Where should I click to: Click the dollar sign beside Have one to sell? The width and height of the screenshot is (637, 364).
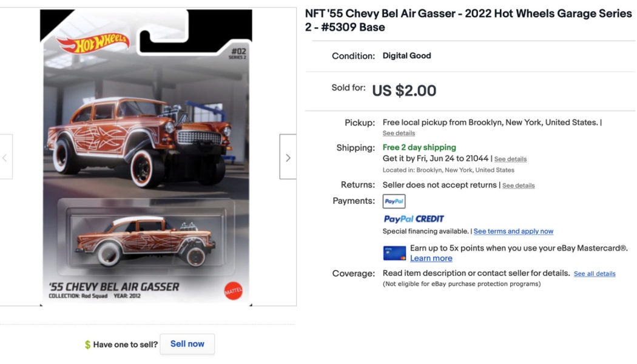[87, 344]
